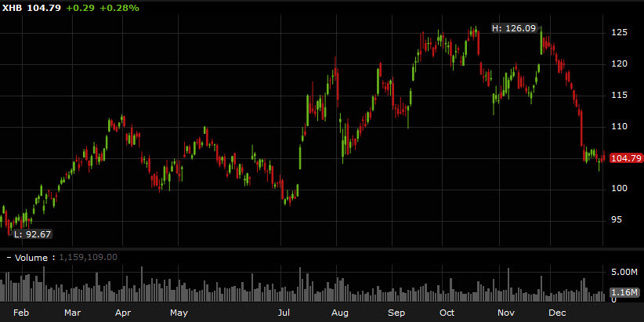The image size is (644, 322).
Task: Click the 100 price axis label
Action: (620, 189)
